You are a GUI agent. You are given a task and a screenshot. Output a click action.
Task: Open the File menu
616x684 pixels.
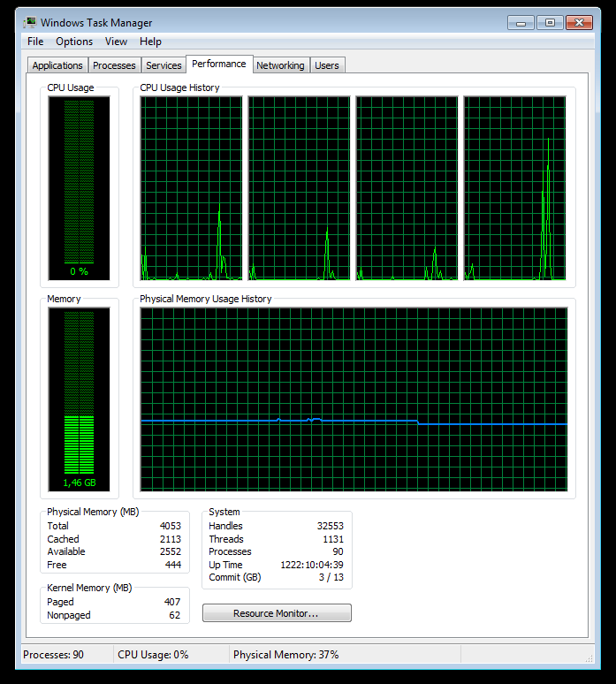click(x=35, y=42)
